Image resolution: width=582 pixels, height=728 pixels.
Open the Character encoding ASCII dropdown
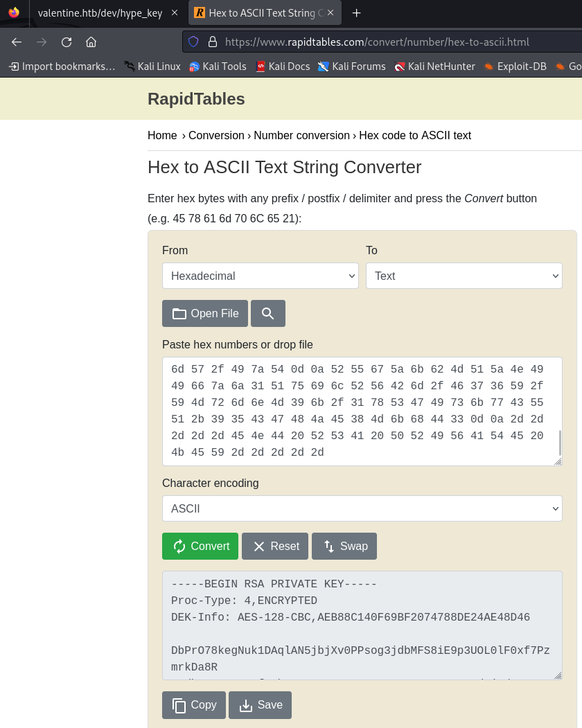click(x=362, y=508)
